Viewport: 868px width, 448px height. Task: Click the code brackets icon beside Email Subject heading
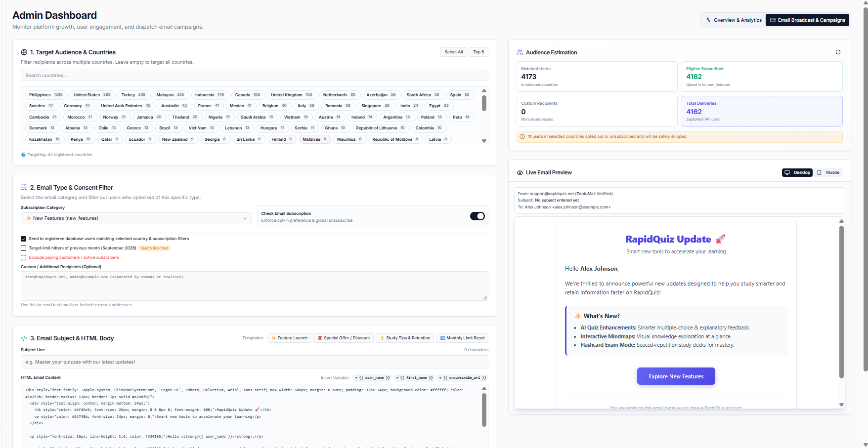click(x=24, y=338)
